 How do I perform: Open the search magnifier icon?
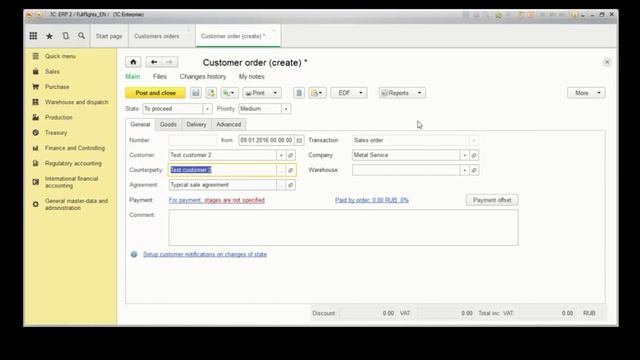click(82, 36)
